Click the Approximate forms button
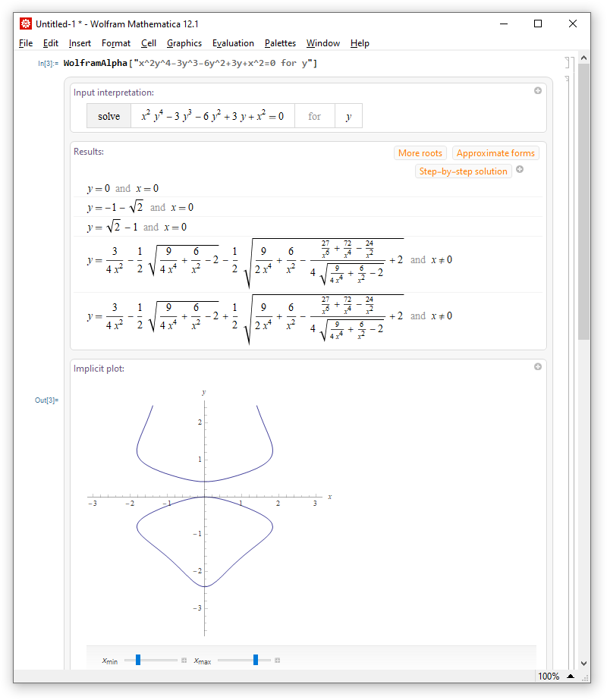The image size is (607, 700). tap(495, 153)
